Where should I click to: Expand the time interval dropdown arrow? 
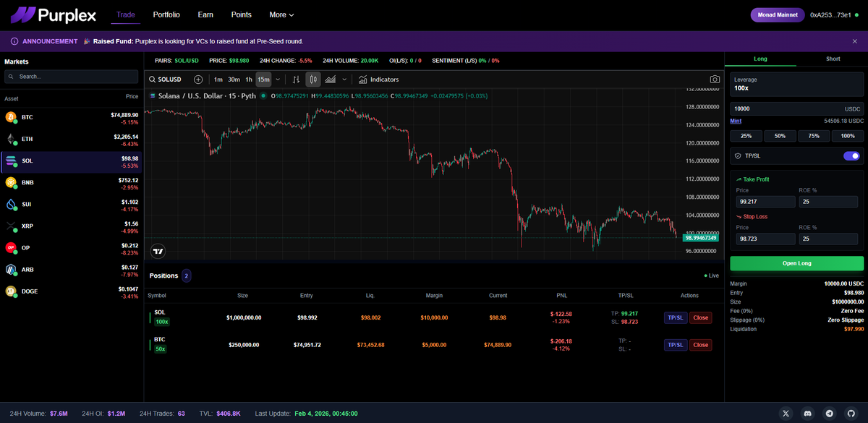tap(278, 80)
